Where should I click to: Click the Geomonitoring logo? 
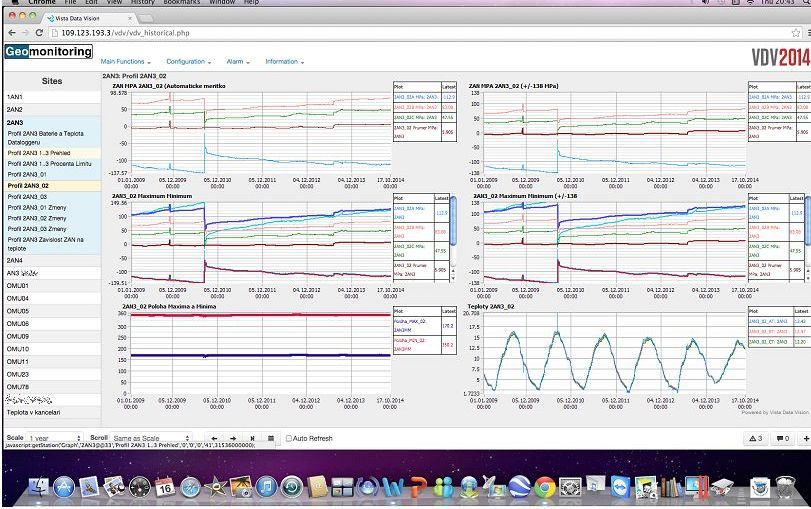point(49,51)
